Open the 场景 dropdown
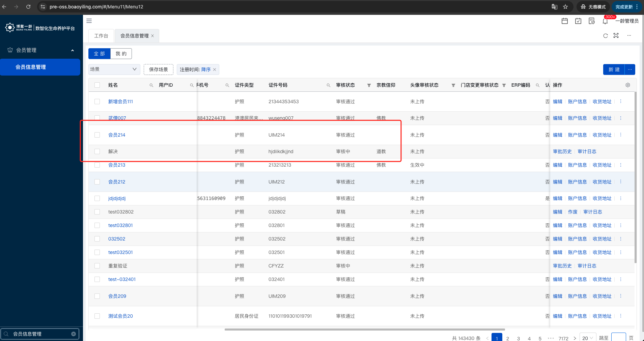This screenshot has width=644, height=341. (114, 69)
